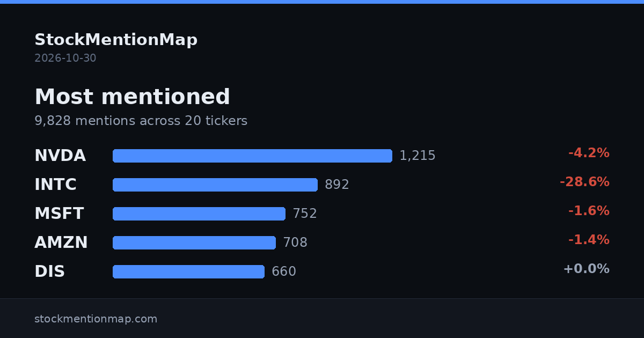The image size is (644, 338).
Task: Click the StockMentionMap title
Action: pyautogui.click(x=116, y=40)
